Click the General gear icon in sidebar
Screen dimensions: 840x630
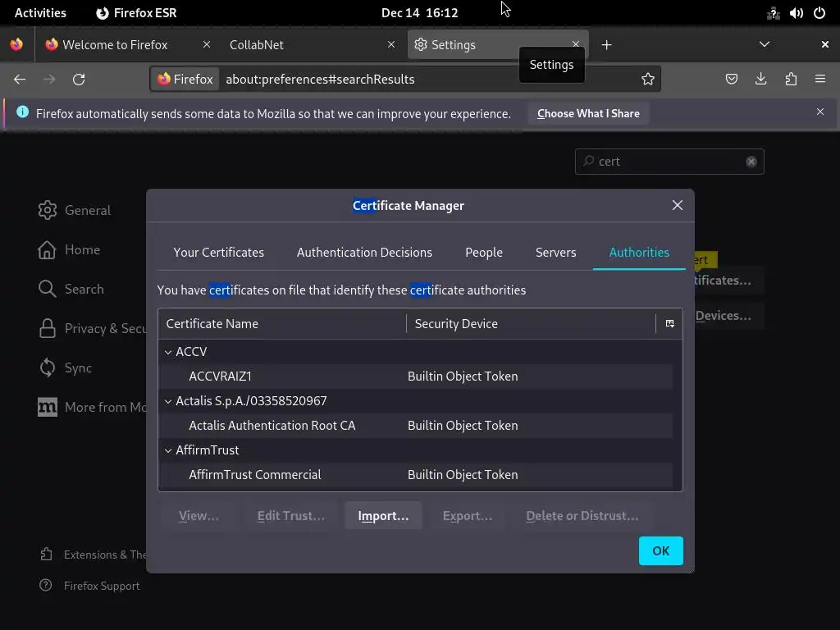click(47, 210)
